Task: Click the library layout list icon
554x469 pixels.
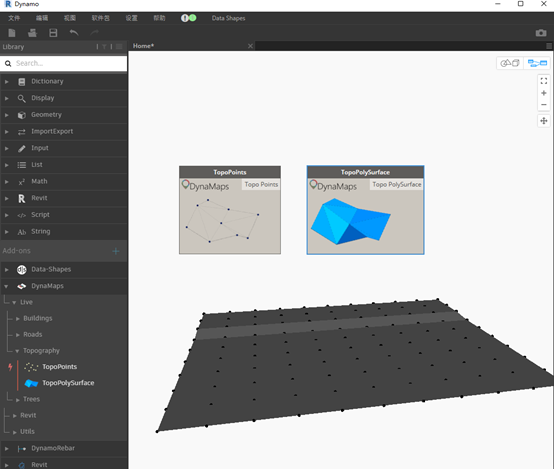Action: click(x=119, y=47)
